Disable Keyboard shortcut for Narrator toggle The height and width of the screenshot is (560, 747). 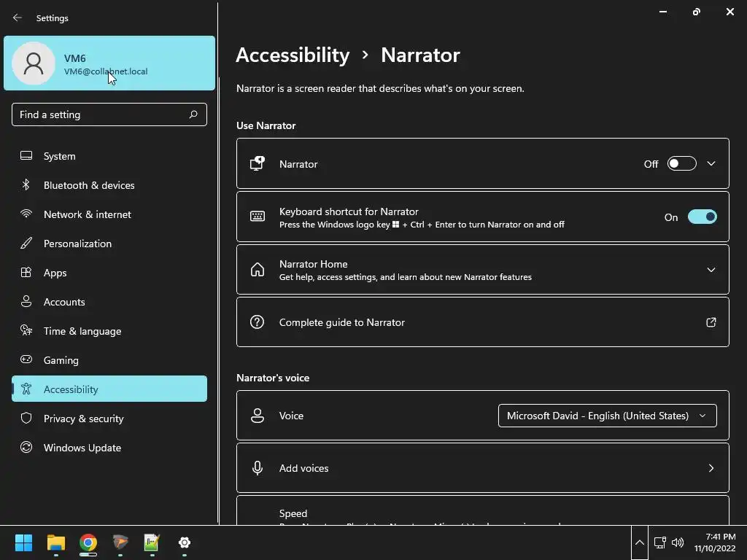pyautogui.click(x=703, y=217)
